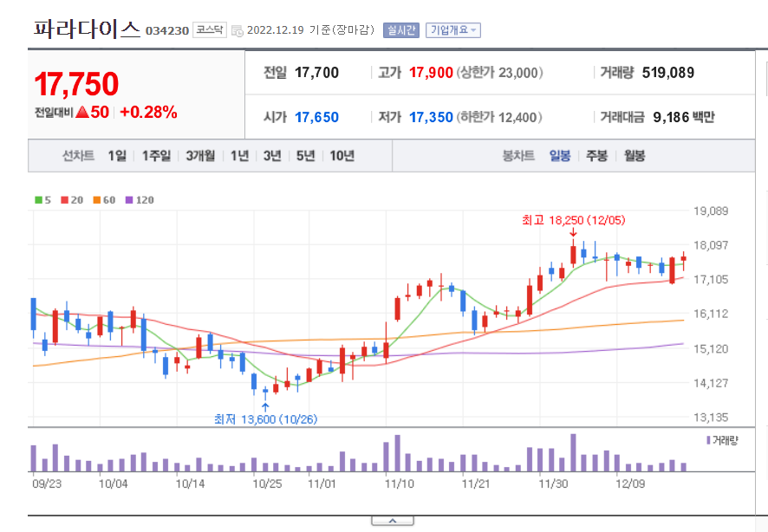
Task: Click the 선차트 label
Action: tap(78, 156)
